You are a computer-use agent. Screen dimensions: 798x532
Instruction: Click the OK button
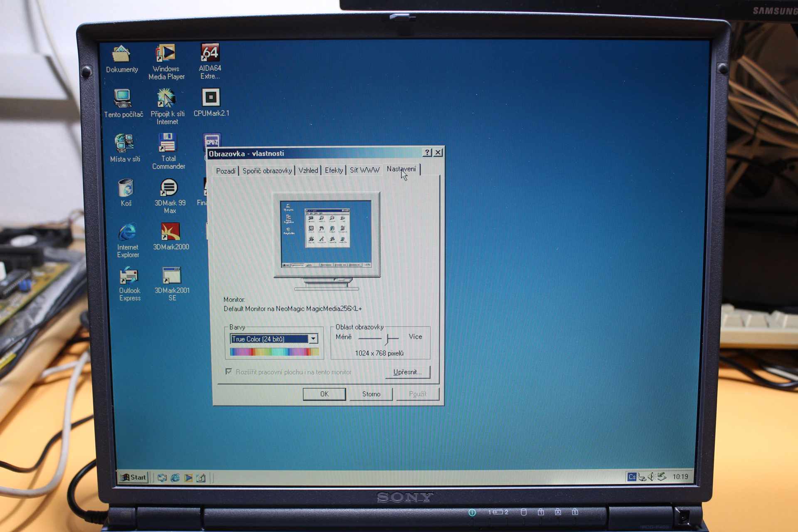(324, 394)
